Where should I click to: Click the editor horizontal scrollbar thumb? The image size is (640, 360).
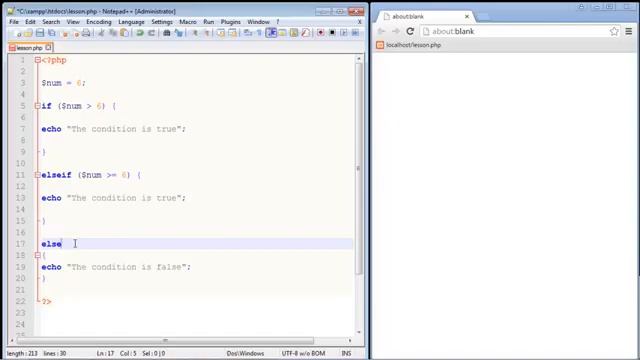tap(165, 340)
